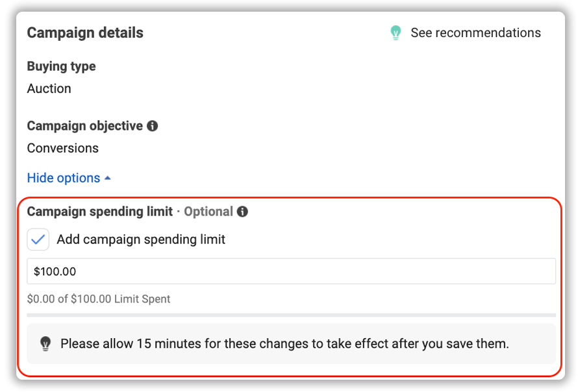This screenshot has width=578, height=392.
Task: Click the lightbulb icon in the notice box
Action: coord(45,343)
